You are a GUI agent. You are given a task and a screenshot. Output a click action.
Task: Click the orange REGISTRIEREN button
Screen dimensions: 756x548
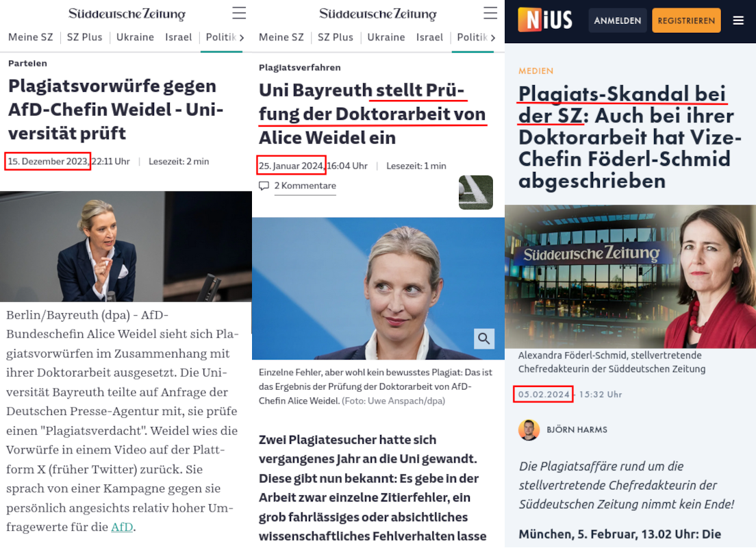(687, 21)
